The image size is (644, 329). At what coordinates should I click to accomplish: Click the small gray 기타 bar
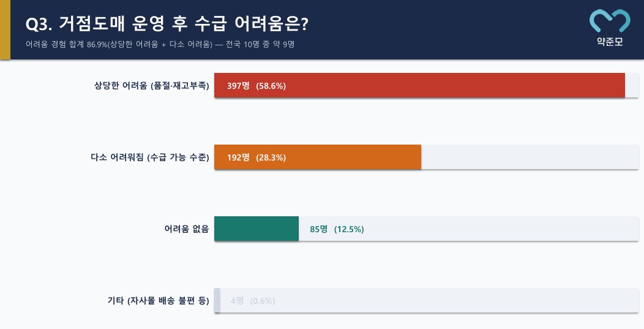(217, 301)
